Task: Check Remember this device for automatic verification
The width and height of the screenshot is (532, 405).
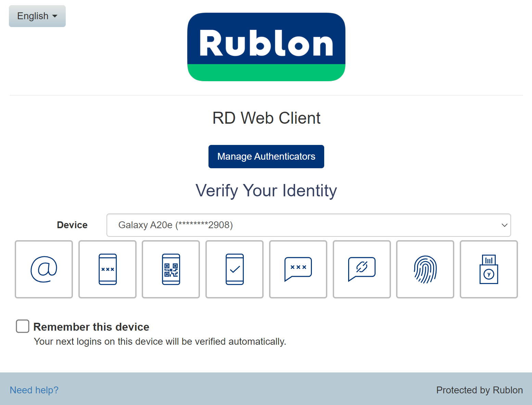Action: tap(22, 326)
